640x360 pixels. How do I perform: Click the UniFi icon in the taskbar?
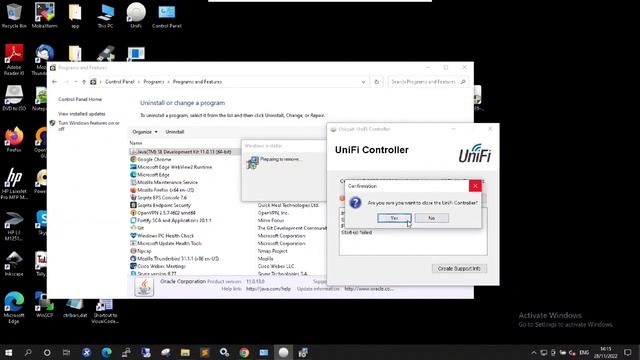284,352
